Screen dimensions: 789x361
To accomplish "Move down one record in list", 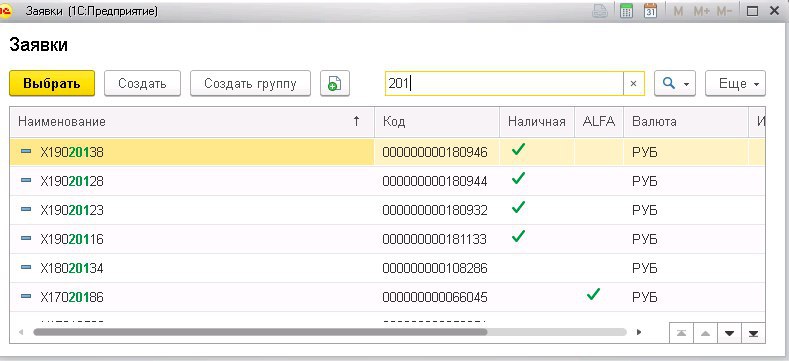I will point(729,333).
